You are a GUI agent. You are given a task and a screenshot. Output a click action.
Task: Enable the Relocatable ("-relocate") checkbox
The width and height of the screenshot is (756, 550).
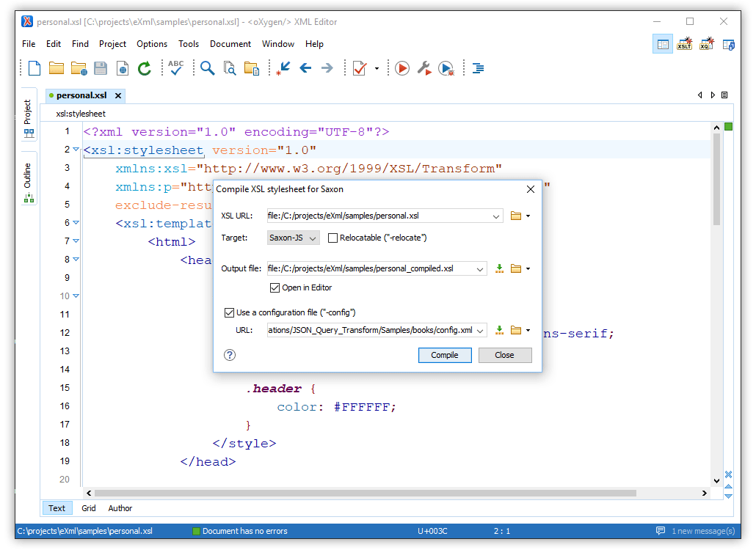pos(332,238)
